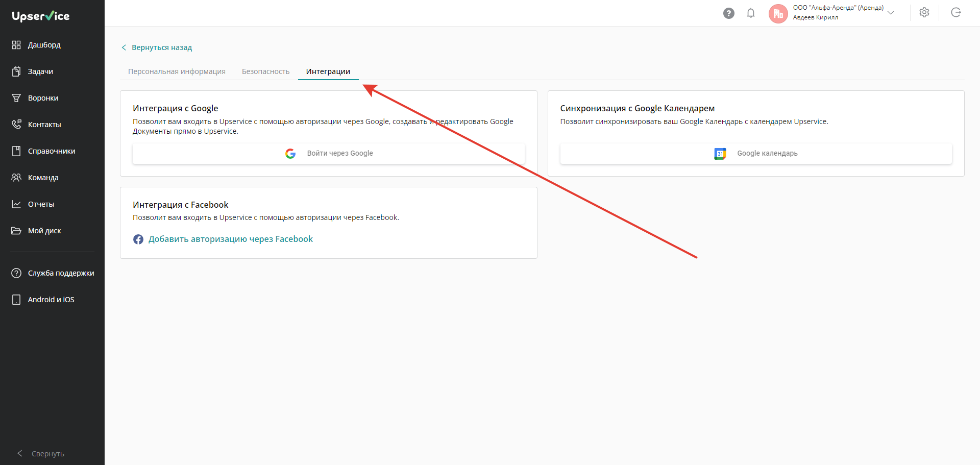
Task: Click the Контакты phone icon
Action: pos(16,125)
